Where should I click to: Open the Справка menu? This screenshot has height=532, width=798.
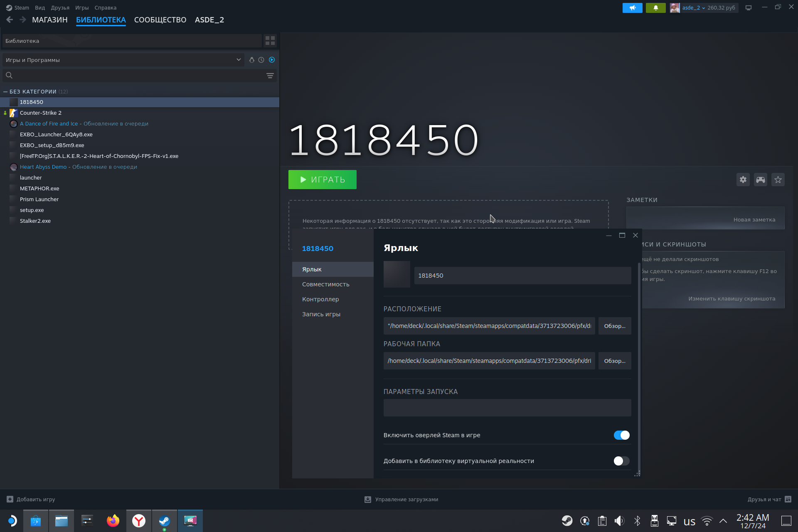[x=106, y=8]
